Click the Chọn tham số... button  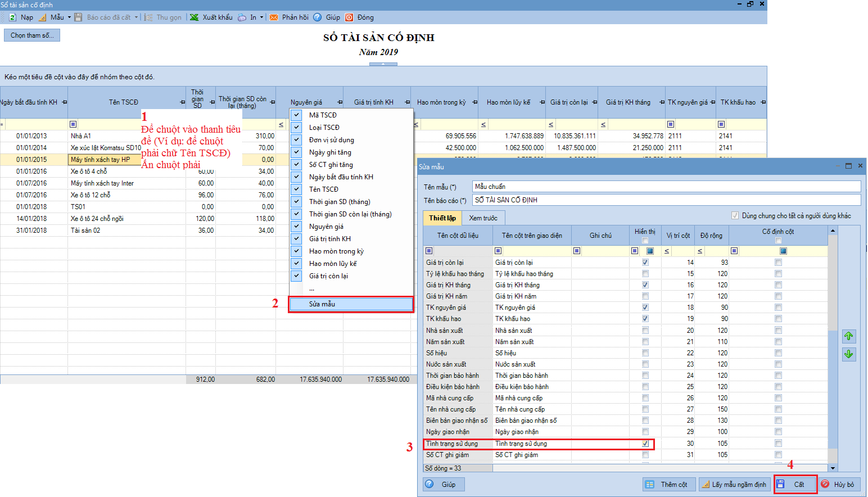32,35
